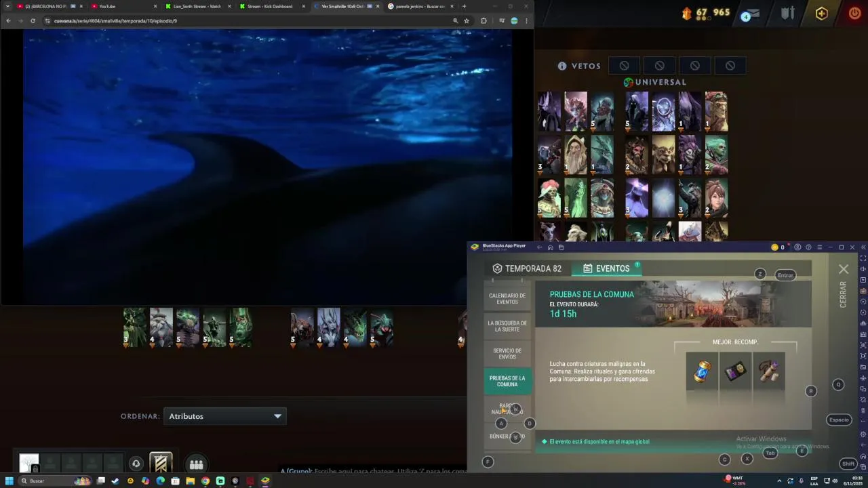Click the R key overlay control
Viewport: 868px width, 488px height.
(810, 391)
